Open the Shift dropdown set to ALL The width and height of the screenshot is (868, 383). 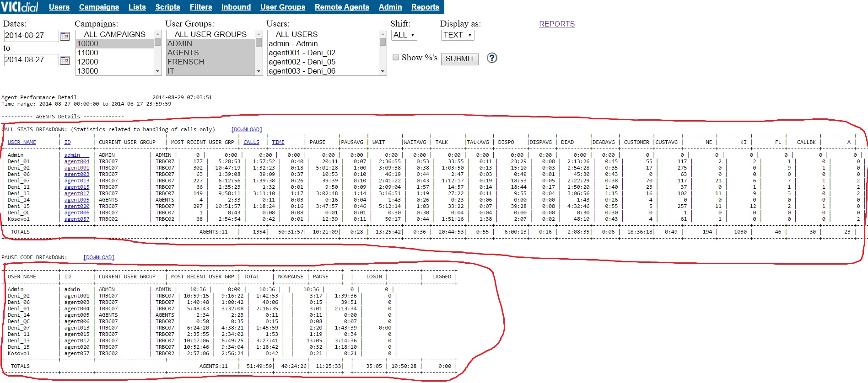404,35
